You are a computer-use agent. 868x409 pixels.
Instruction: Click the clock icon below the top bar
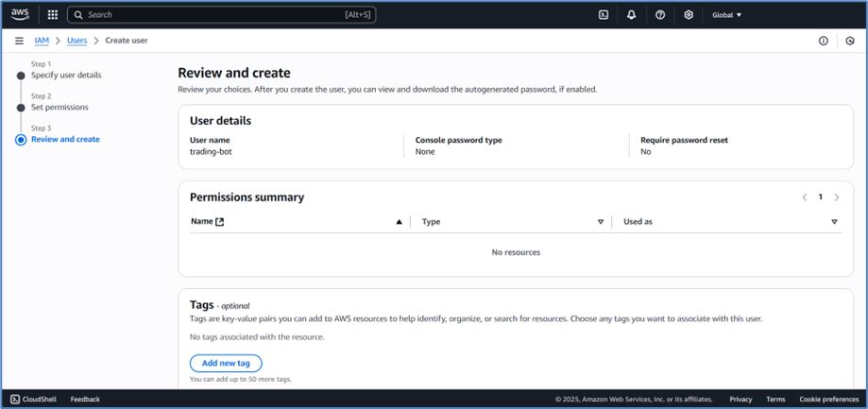click(850, 41)
